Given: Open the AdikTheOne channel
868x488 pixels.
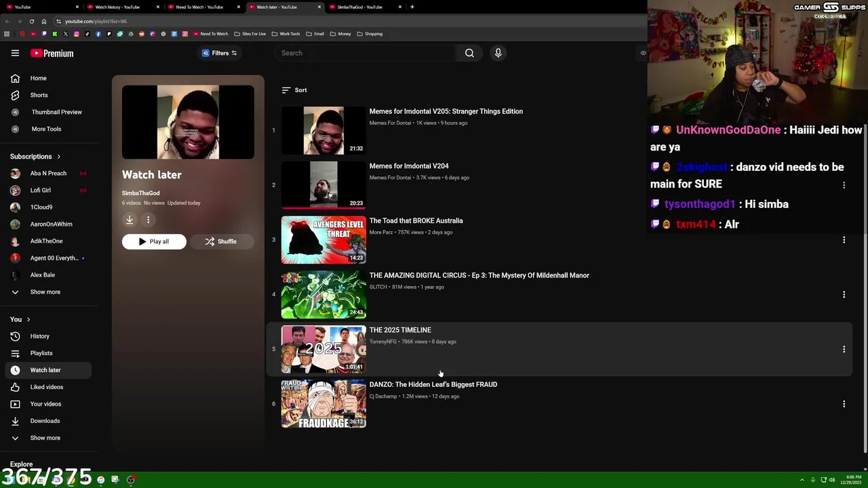Looking at the screenshot, I should (x=47, y=241).
